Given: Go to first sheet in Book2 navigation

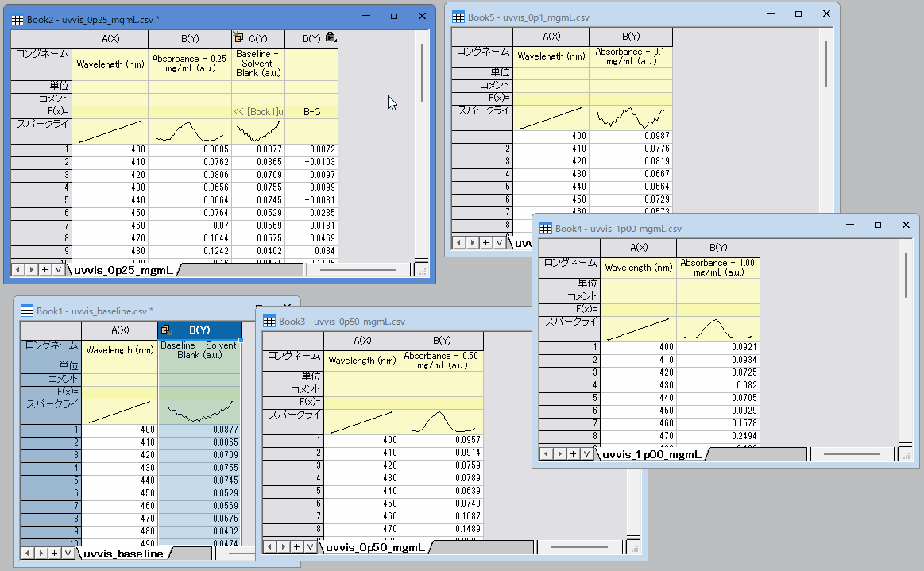Looking at the screenshot, I should coord(18,270).
